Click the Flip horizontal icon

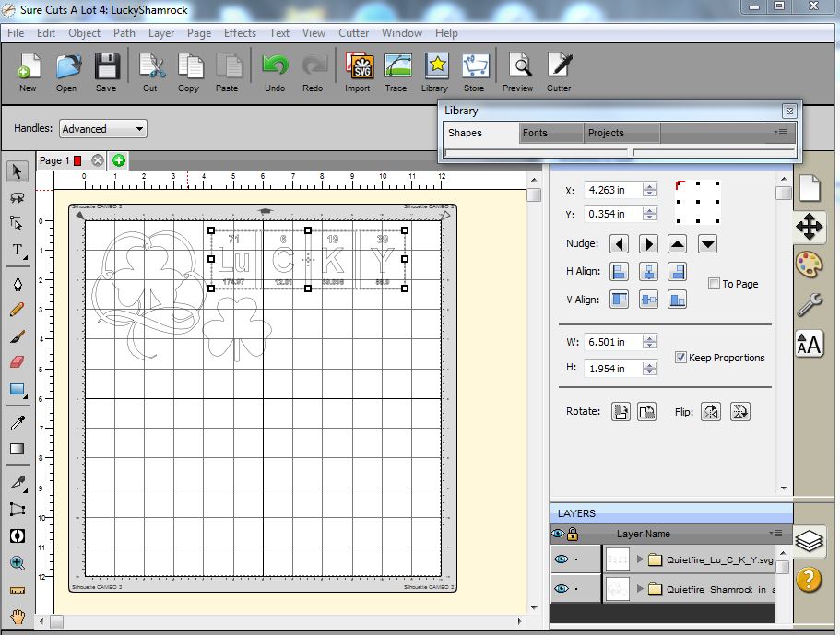710,412
